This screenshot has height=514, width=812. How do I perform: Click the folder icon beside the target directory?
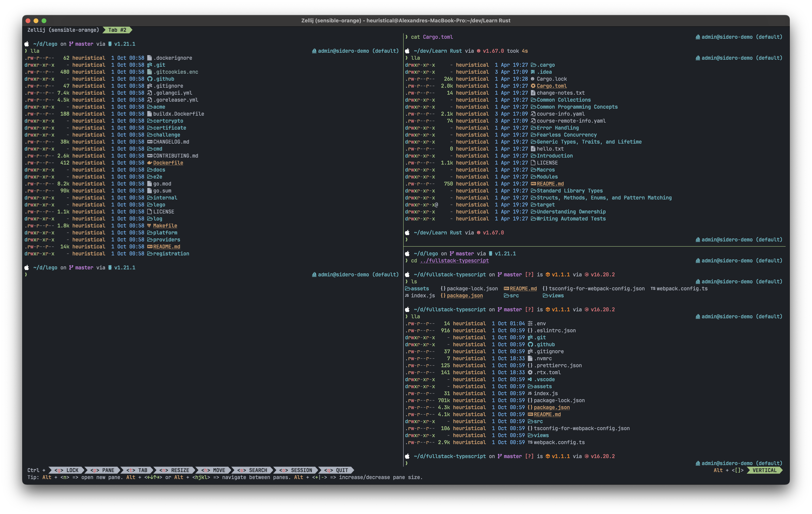533,205
